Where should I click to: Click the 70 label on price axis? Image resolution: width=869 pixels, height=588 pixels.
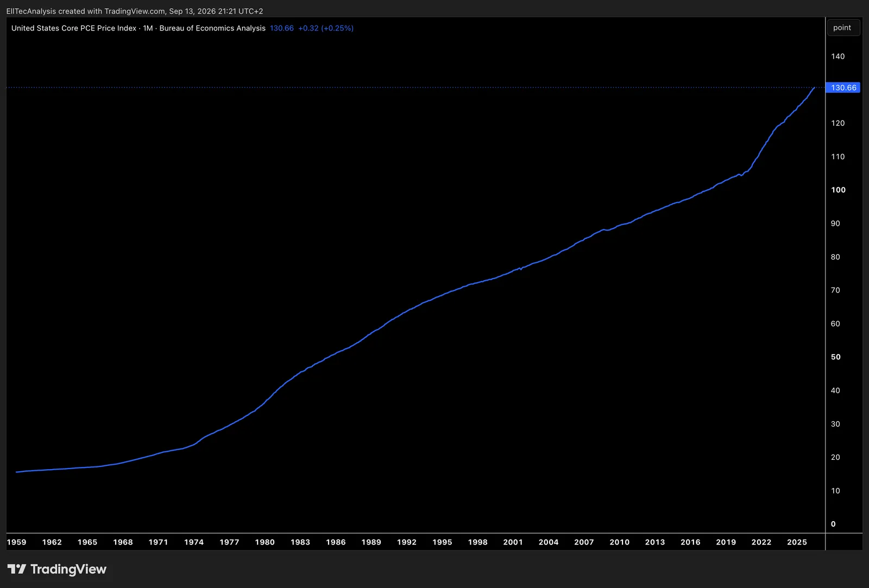pyautogui.click(x=835, y=290)
